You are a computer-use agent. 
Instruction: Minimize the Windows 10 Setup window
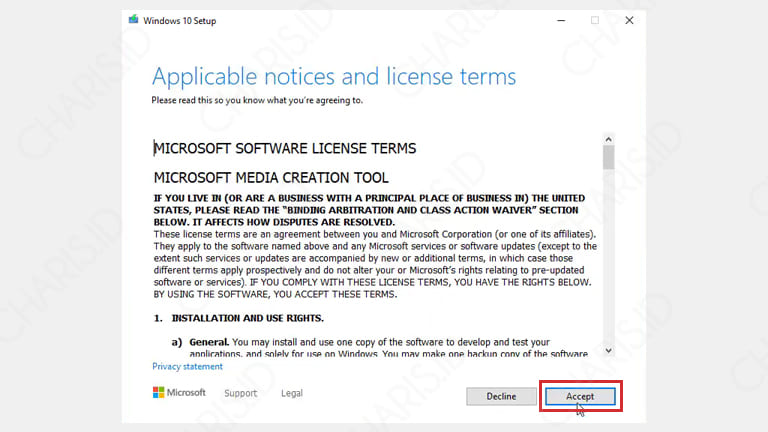pos(561,21)
